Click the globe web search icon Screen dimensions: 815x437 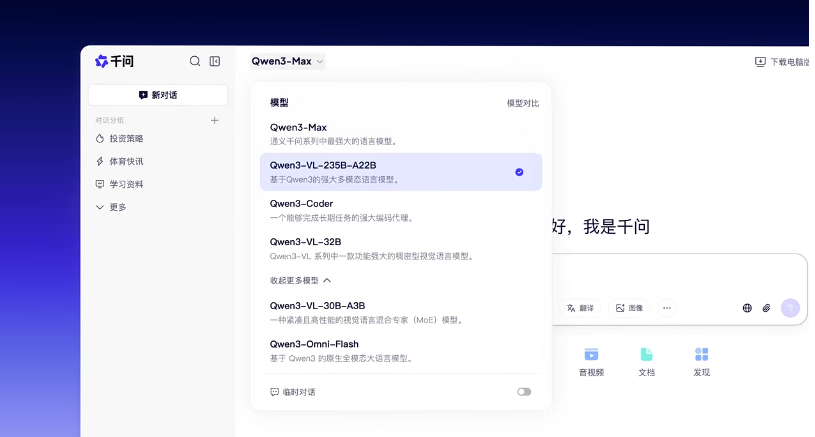tap(747, 308)
